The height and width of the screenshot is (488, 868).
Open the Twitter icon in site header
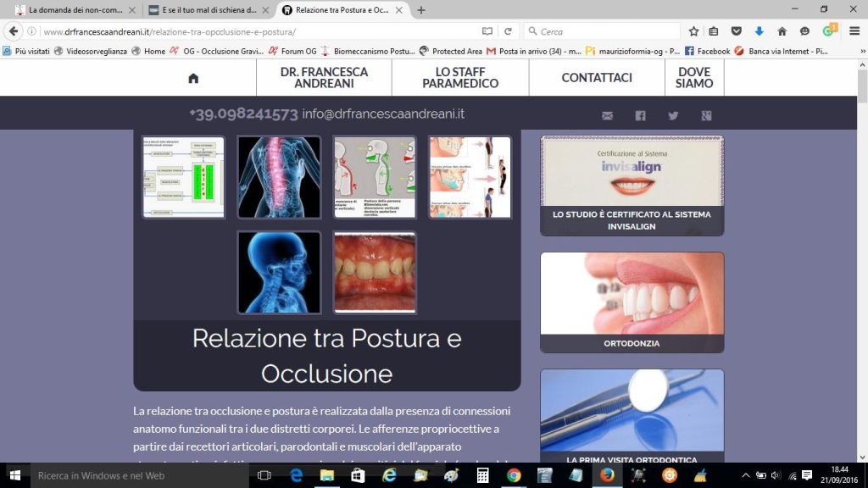(x=673, y=116)
